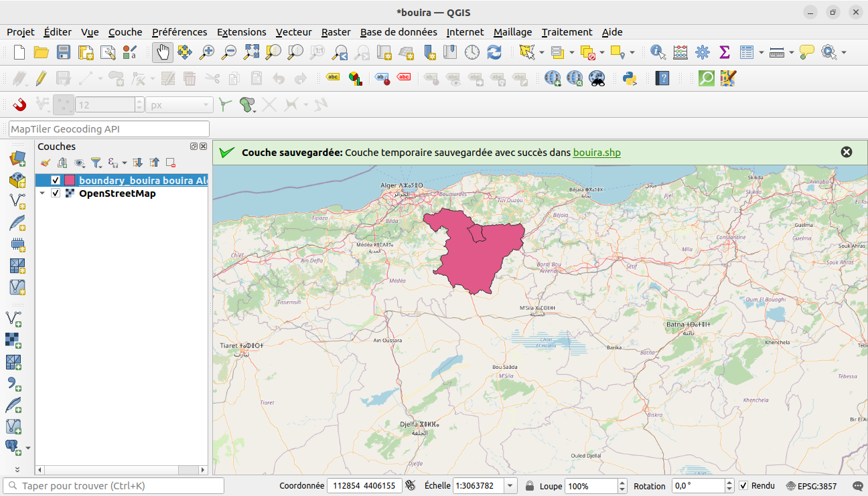Open the map tips speech bubble icon

tap(807, 52)
